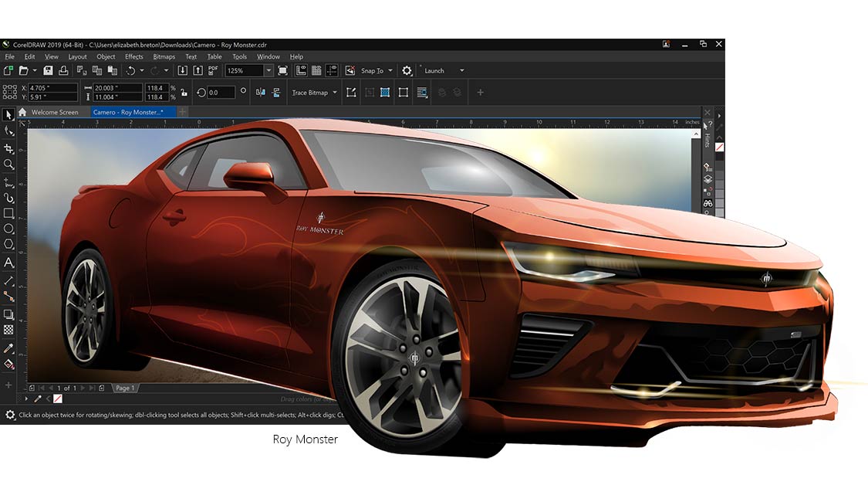Toggle Full-screen preview
The width and height of the screenshot is (868, 502).
click(x=283, y=71)
